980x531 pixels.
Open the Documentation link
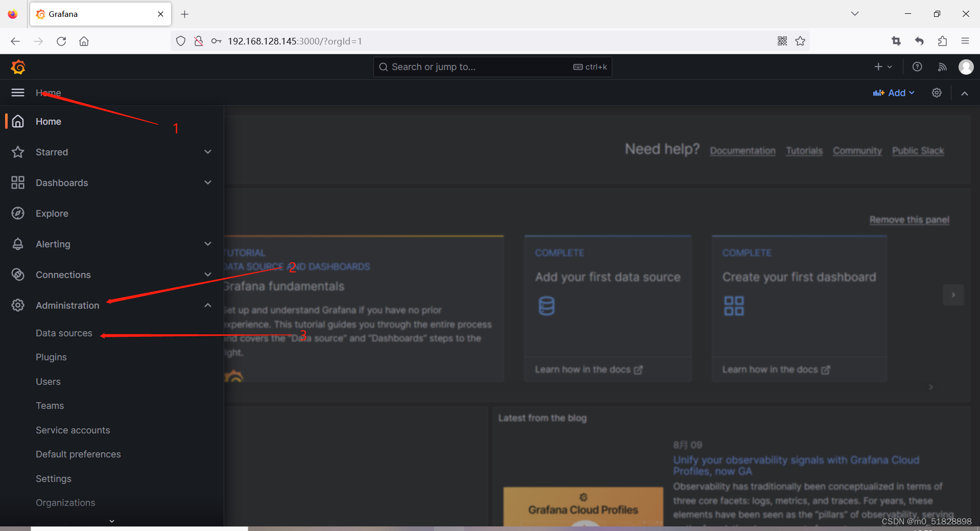tap(743, 151)
